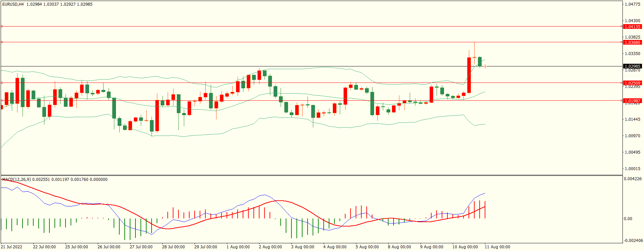Viewport: 644px width, 251px height.
Task: Select the red 1.03680 price level tag
Action: coord(632,42)
